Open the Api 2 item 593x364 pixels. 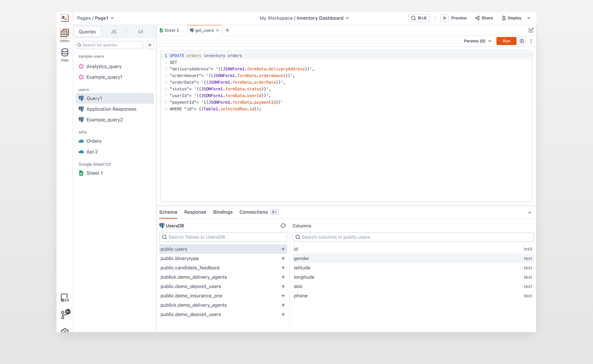coord(114,152)
